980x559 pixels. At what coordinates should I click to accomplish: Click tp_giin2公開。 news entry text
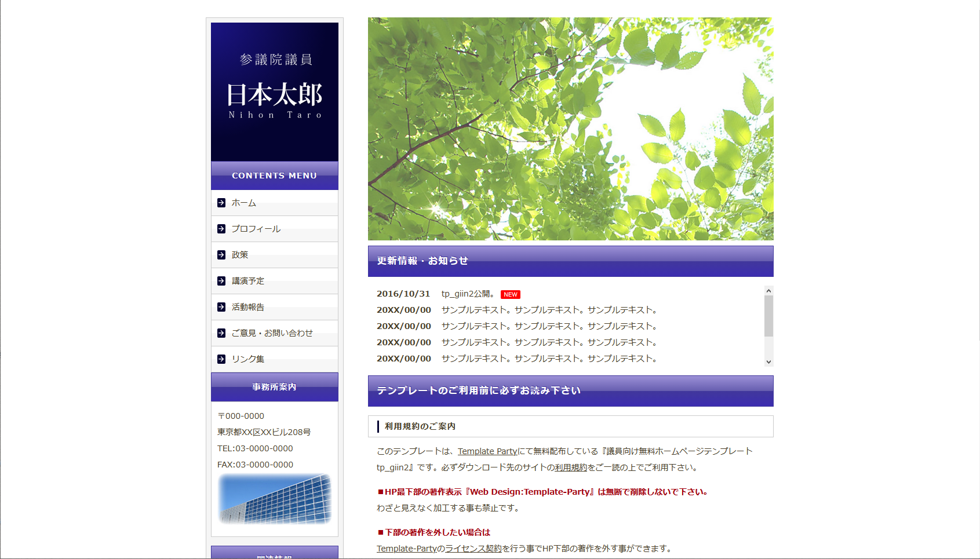tap(468, 294)
